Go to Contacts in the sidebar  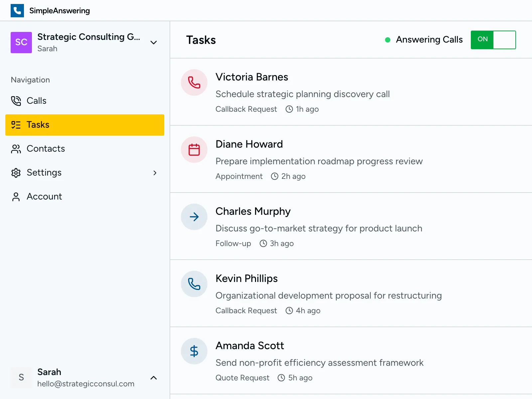click(x=46, y=149)
